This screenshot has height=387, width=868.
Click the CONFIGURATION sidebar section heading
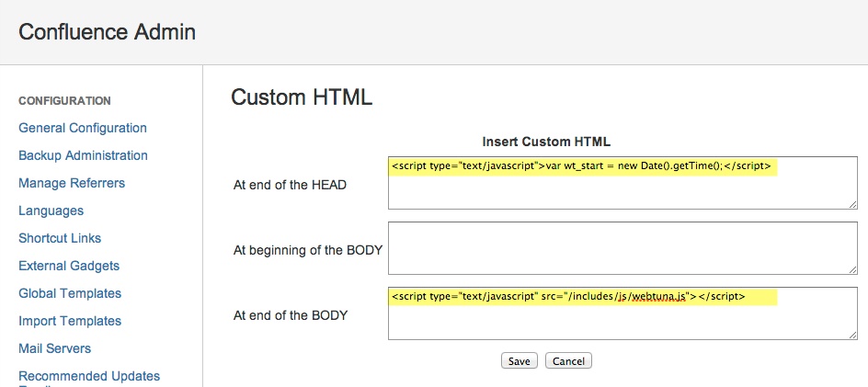(64, 101)
